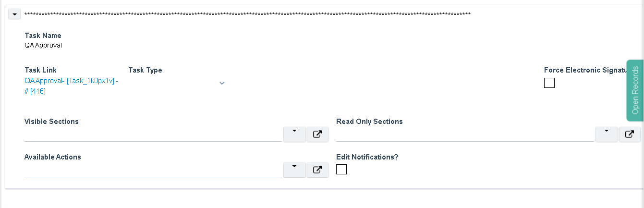Enable the Edit Notifications checkbox

click(x=341, y=169)
